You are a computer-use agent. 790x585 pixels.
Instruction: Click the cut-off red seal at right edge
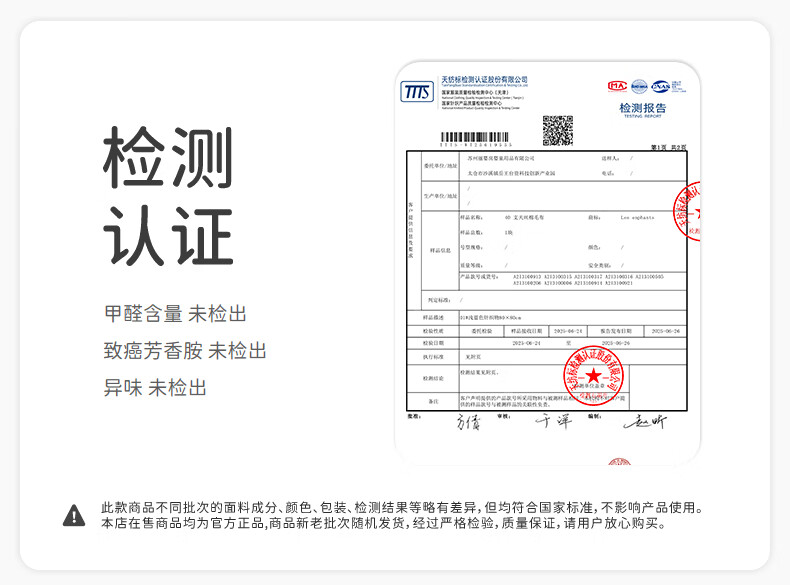point(687,211)
